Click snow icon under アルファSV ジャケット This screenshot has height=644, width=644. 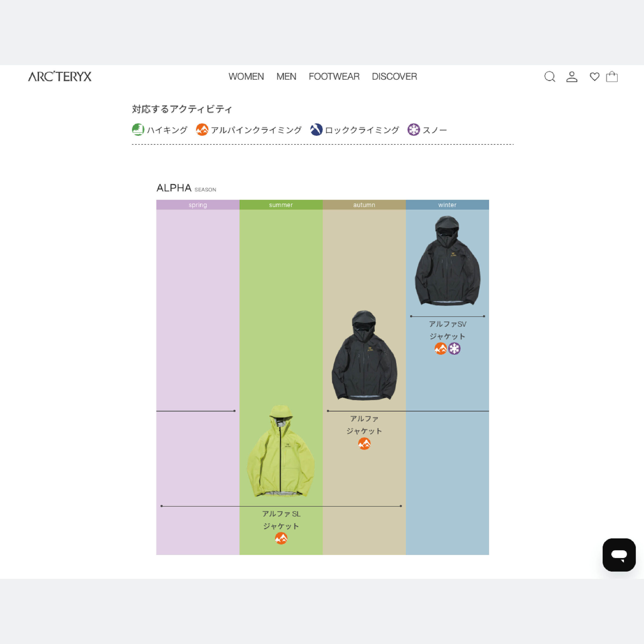coord(454,349)
